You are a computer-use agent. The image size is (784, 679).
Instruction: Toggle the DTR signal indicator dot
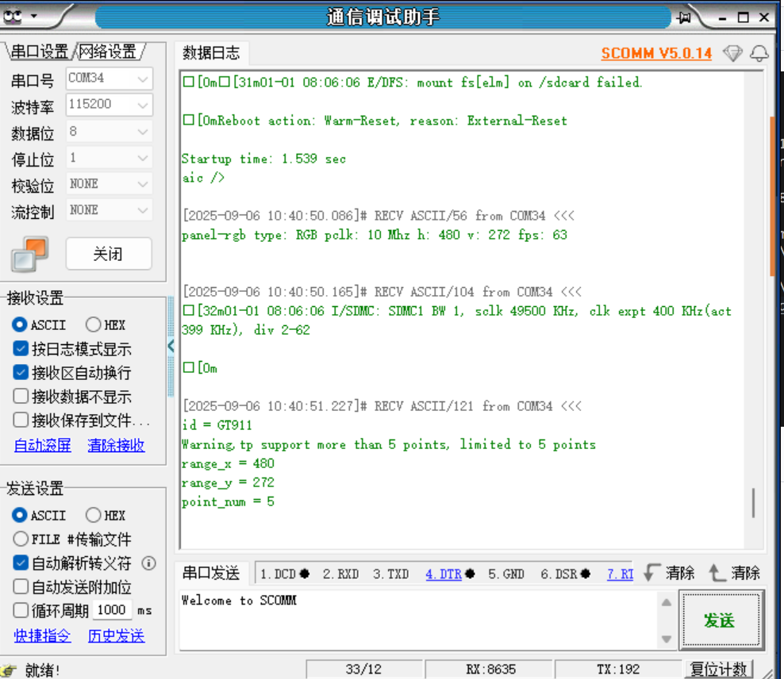470,574
